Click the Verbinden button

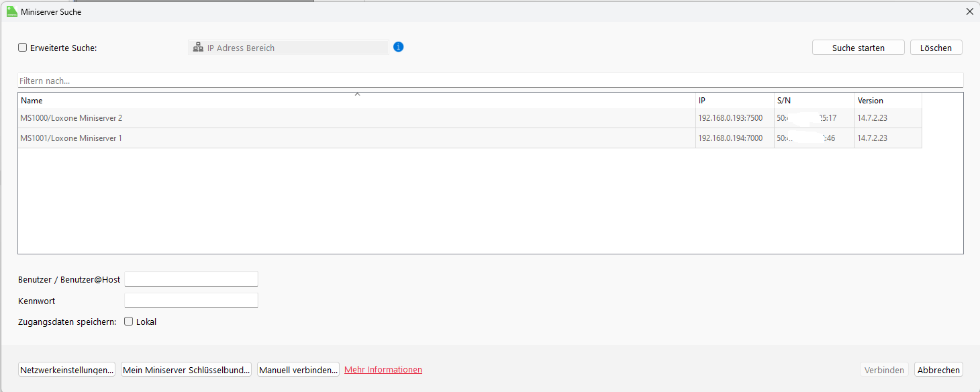click(x=884, y=370)
